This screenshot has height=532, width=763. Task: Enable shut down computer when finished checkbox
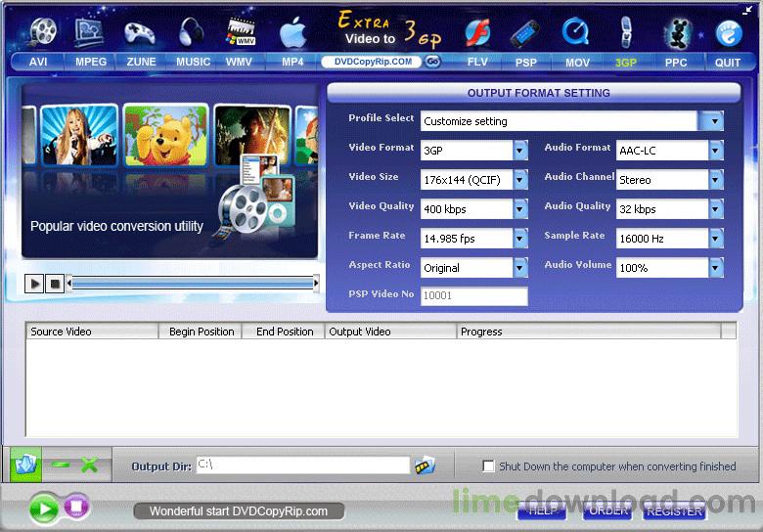488,465
